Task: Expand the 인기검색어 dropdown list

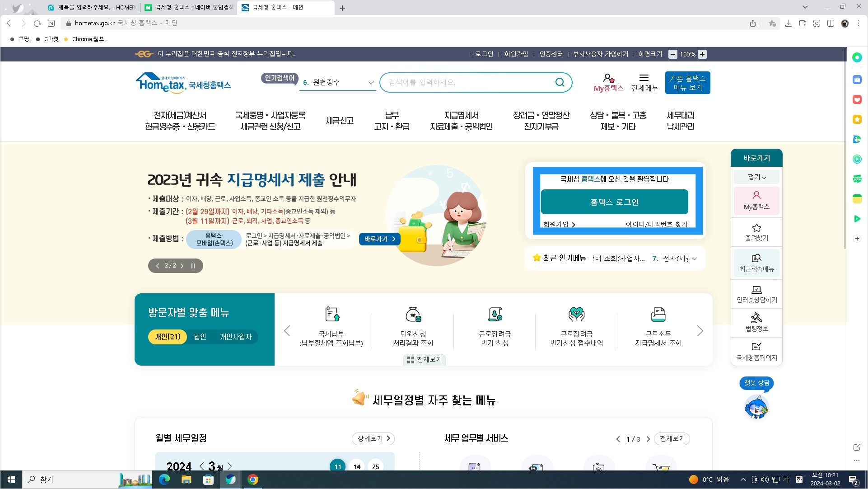Action: pos(371,83)
